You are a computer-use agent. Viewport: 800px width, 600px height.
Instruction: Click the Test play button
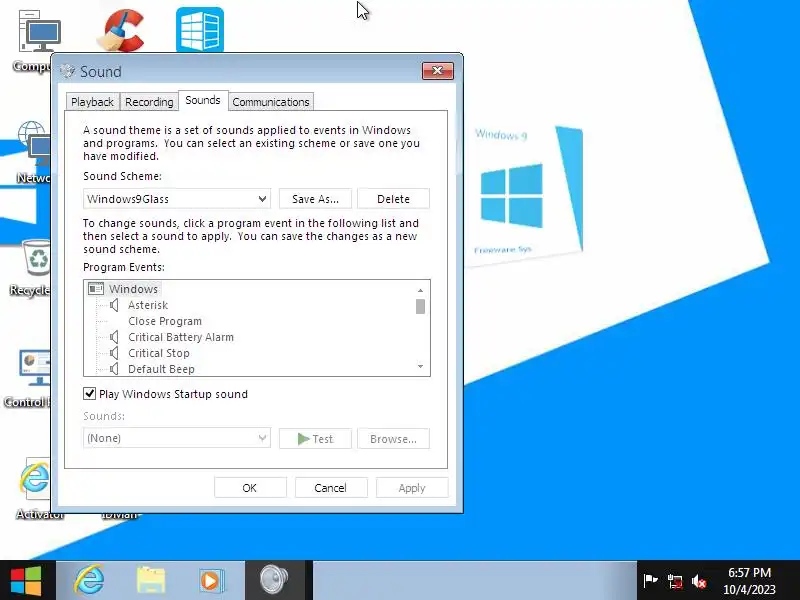(315, 439)
